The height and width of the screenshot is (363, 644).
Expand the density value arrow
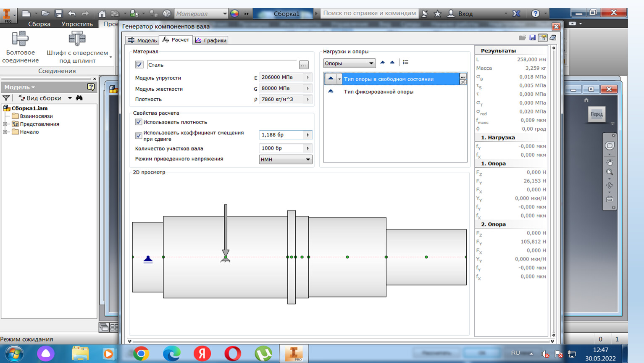pos(308,99)
